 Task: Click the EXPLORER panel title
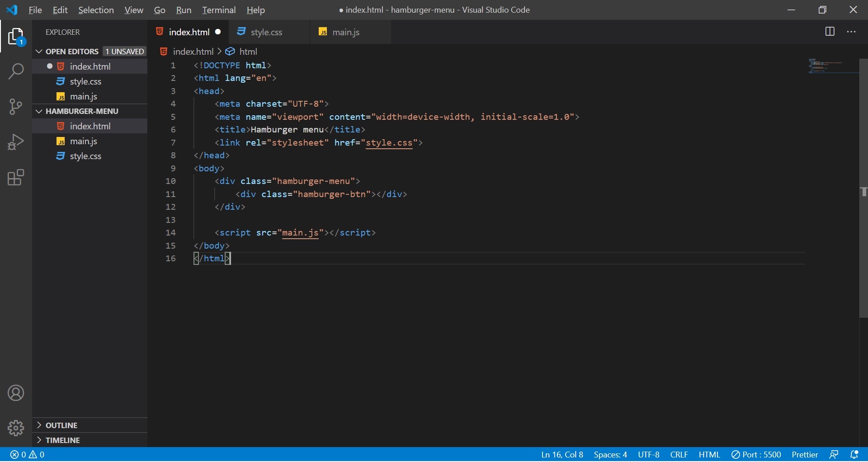(63, 32)
